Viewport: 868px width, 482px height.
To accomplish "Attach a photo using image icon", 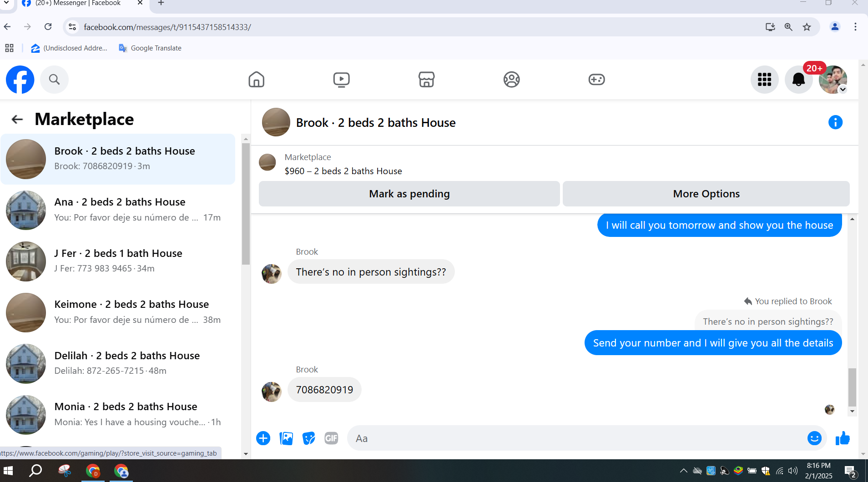I will pos(286,438).
